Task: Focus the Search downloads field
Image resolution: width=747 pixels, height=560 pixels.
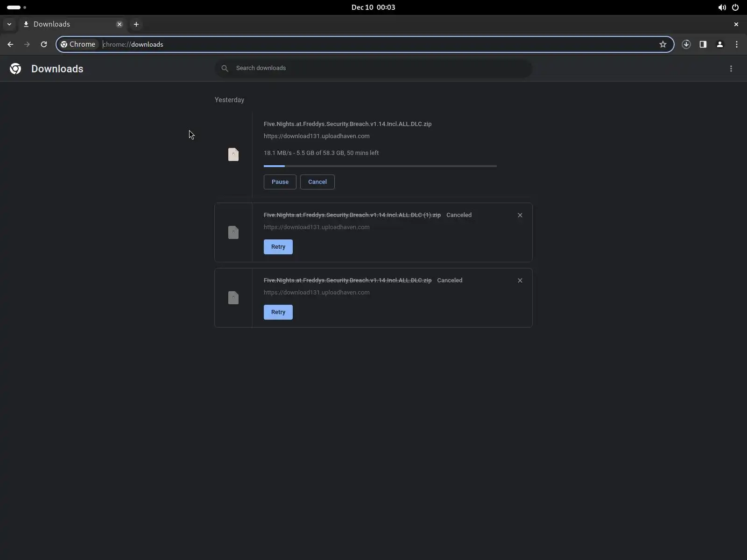Action: tap(373, 69)
